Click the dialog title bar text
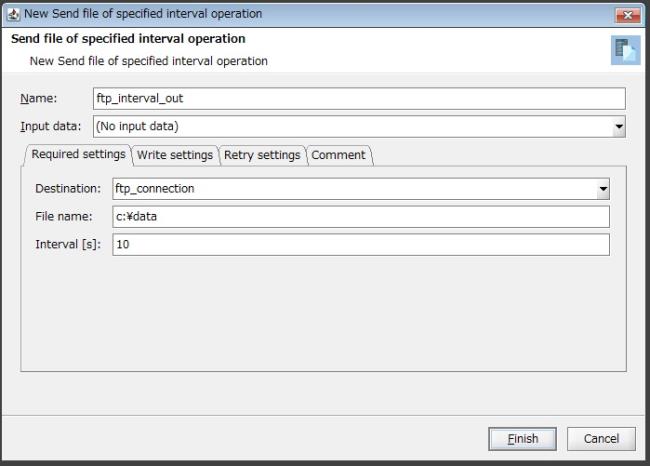 143,14
